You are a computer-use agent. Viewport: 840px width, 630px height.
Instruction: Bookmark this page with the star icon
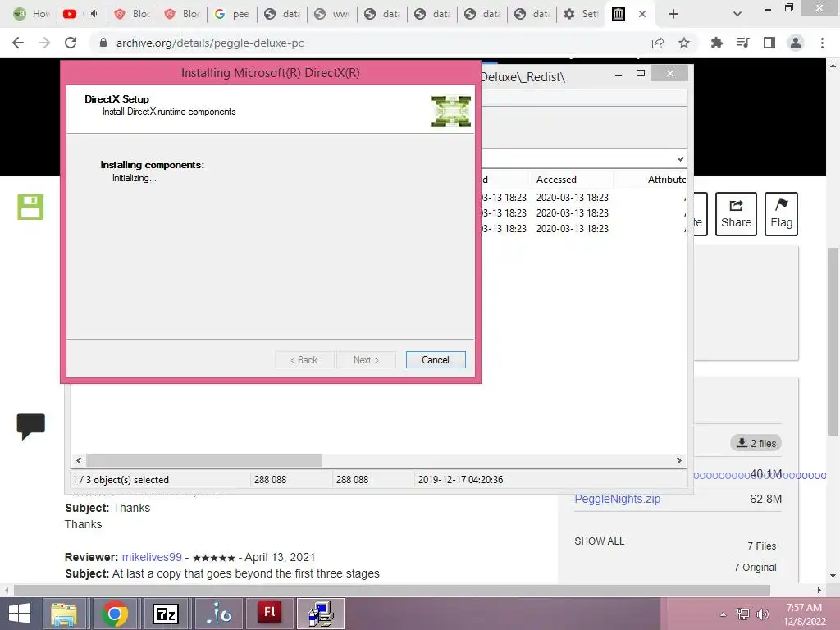[x=684, y=43]
